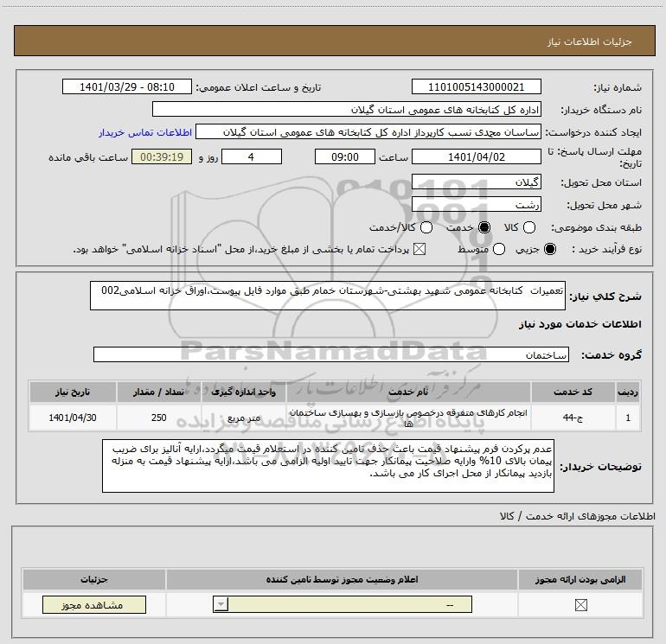Choose the جزیی purchase process radio
The width and height of the screenshot is (666, 644).
click(x=550, y=249)
